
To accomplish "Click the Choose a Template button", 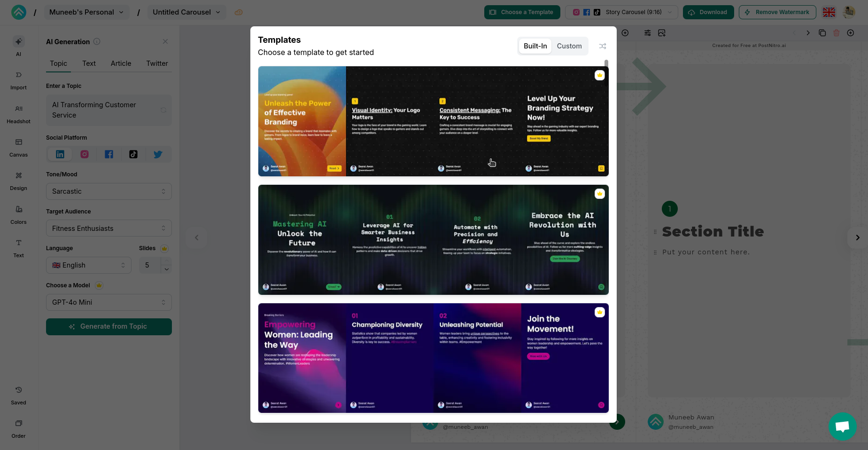I will click(x=522, y=12).
